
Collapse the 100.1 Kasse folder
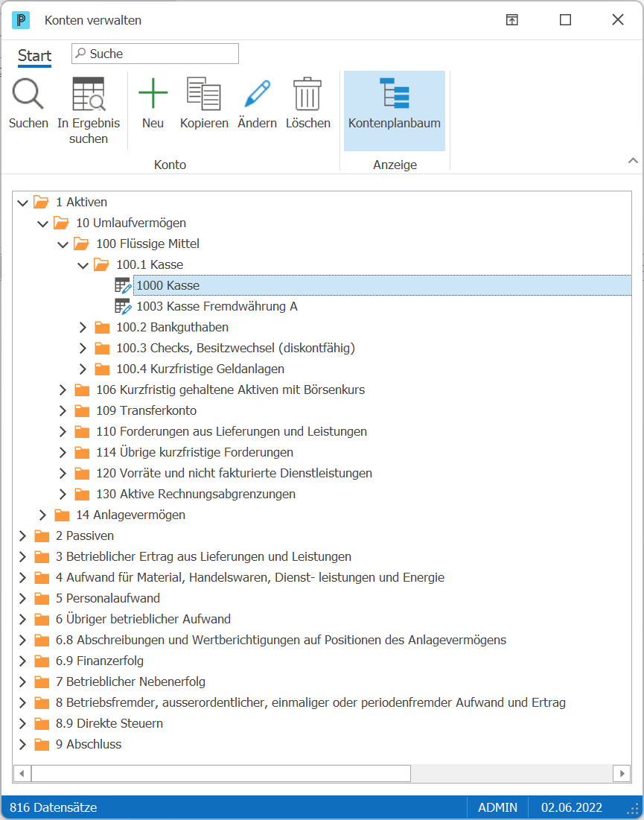coord(83,265)
